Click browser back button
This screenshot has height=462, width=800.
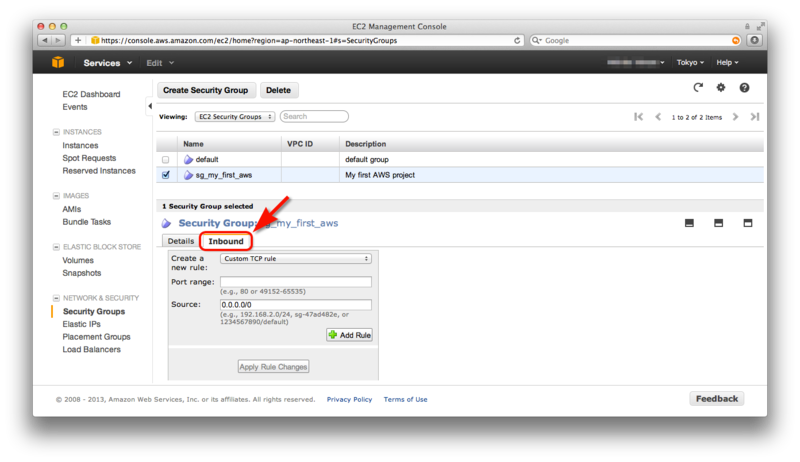click(x=45, y=40)
